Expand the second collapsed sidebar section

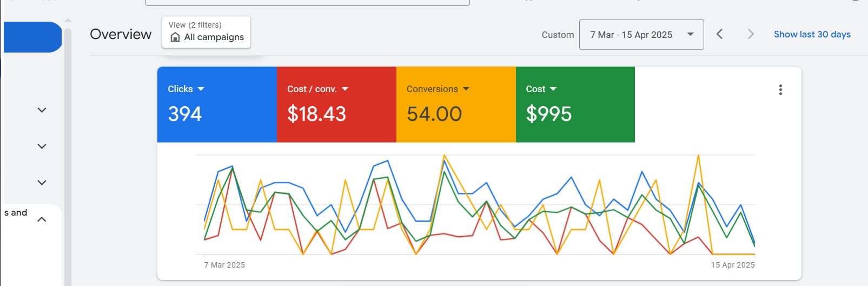click(42, 146)
